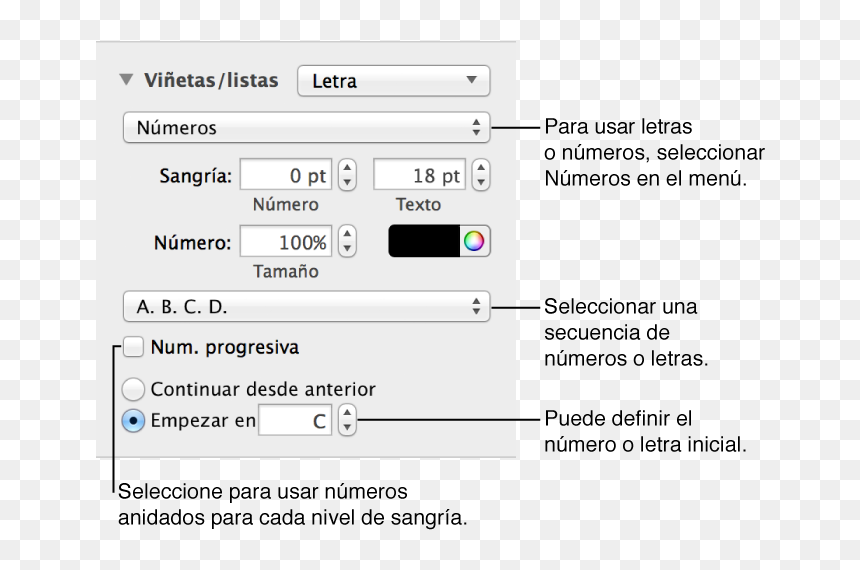Enable the Num. progresiva checkbox
This screenshot has width=860, height=570.
[x=133, y=347]
